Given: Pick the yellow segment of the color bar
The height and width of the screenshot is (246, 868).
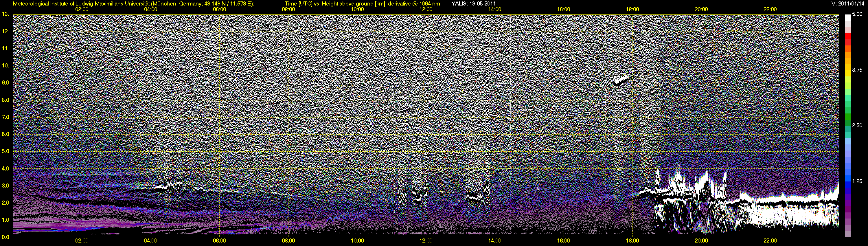Looking at the screenshot, I should click(847, 74).
